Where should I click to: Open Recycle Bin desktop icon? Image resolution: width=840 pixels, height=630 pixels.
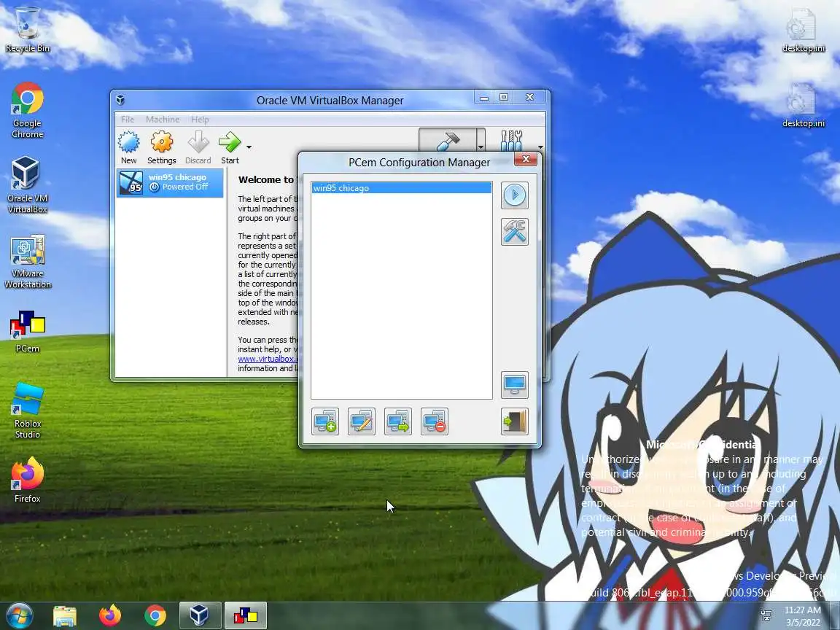tap(27, 30)
